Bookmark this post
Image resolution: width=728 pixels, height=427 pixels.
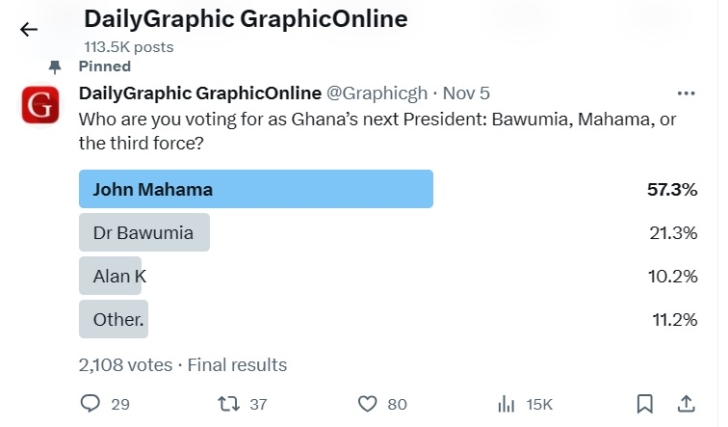[x=645, y=403]
